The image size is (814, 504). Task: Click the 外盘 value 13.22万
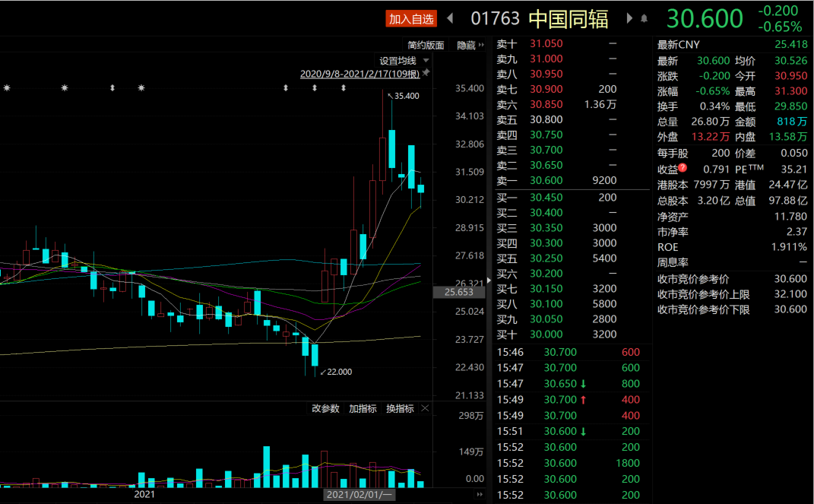point(710,137)
